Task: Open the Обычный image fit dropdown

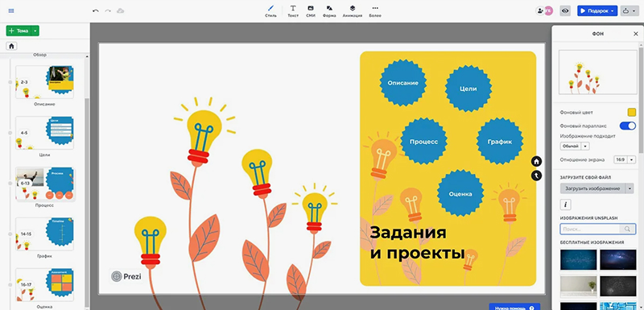Action: 575,147
